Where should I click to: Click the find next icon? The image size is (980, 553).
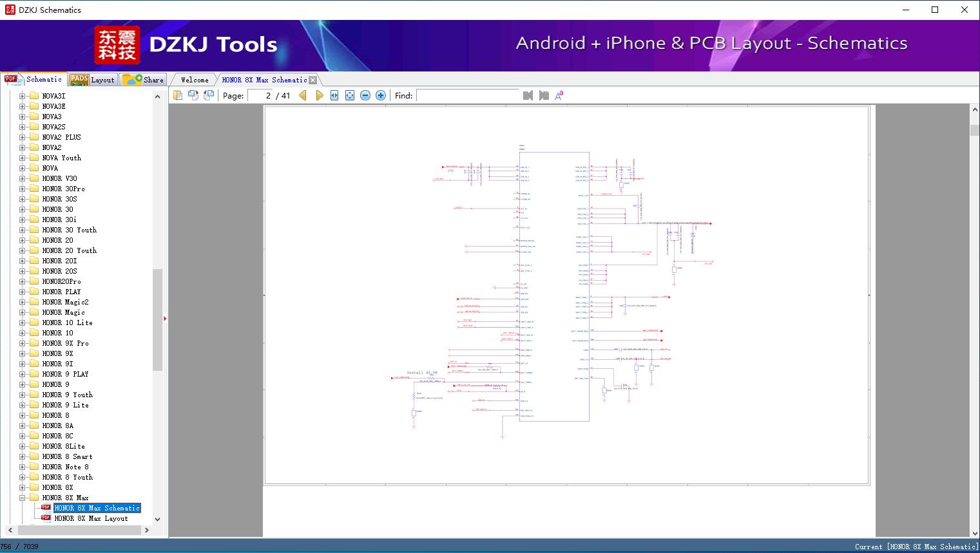(544, 95)
